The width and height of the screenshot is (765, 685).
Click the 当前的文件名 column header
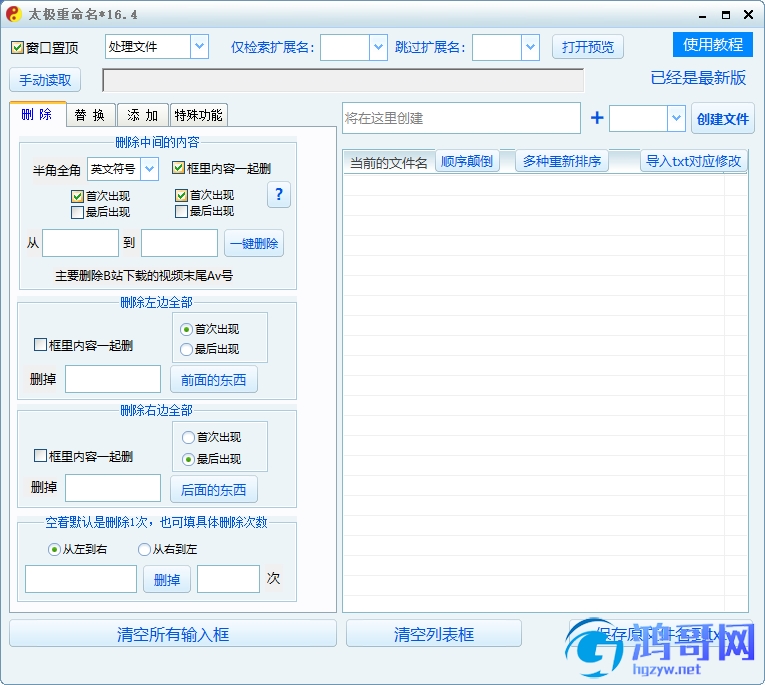(x=389, y=162)
